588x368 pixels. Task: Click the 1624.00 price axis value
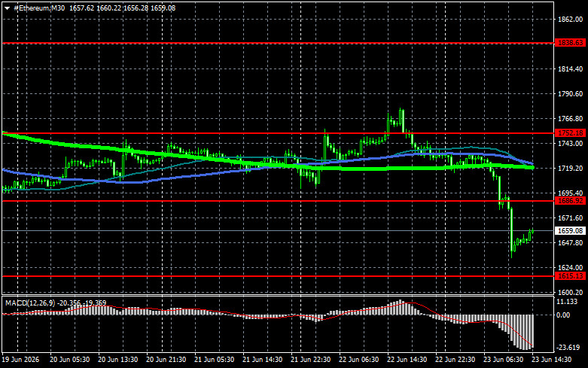pos(571,268)
